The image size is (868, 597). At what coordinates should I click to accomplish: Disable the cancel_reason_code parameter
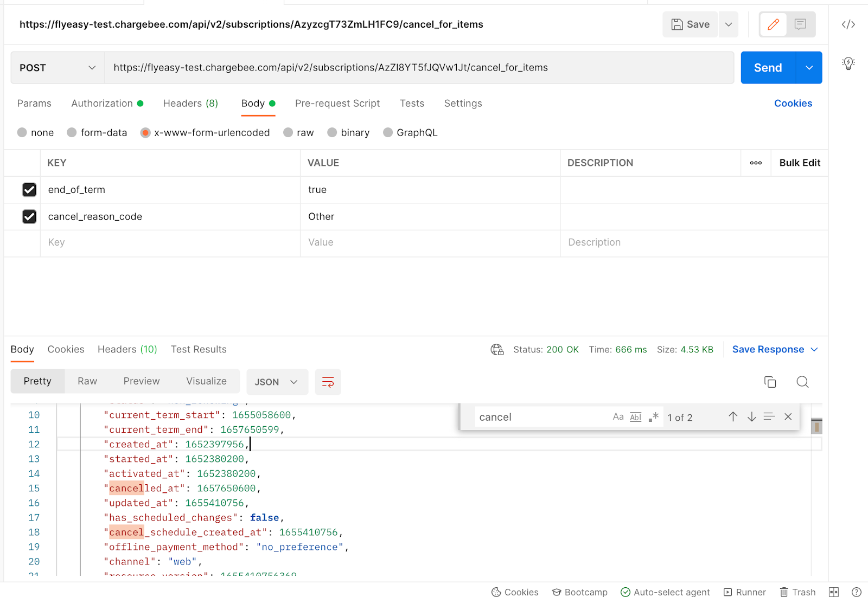pyautogui.click(x=29, y=216)
